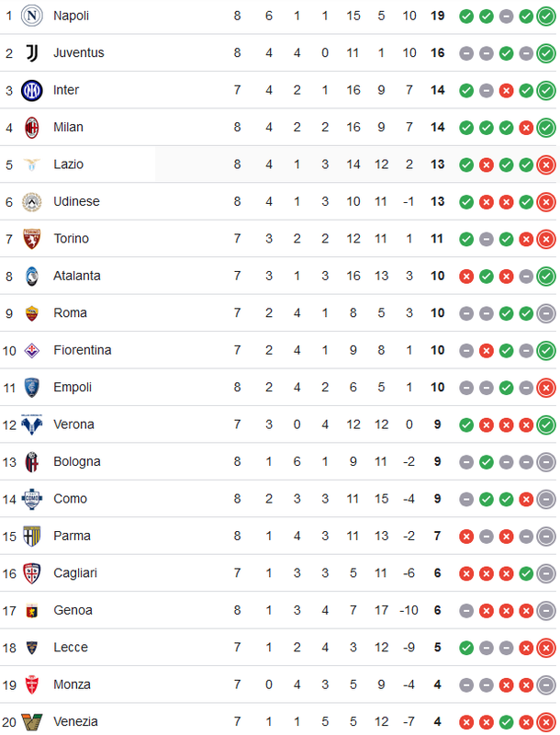Image resolution: width=560 pixels, height=735 pixels.
Task: Open the Atalanta team link
Action: (x=77, y=276)
